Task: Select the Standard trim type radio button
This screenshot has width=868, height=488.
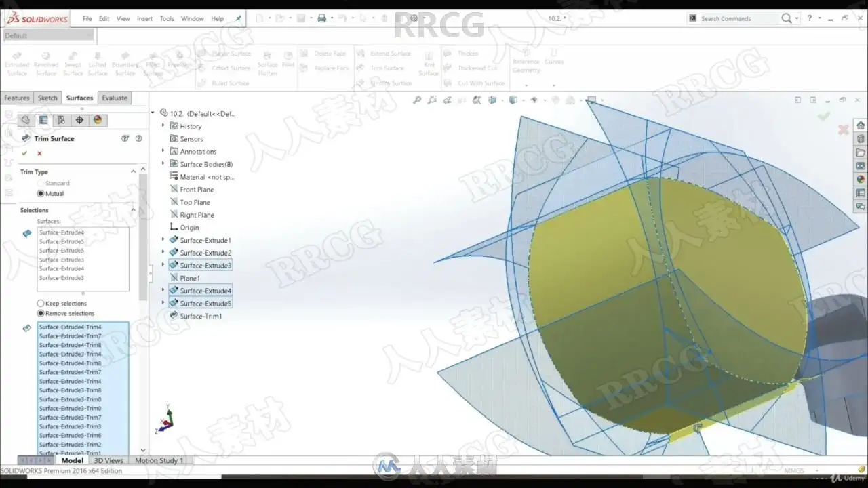Action: (x=41, y=183)
